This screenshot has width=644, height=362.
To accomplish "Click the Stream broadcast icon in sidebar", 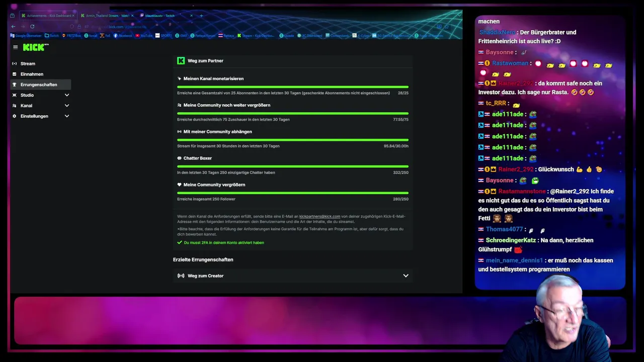I will [15, 64].
